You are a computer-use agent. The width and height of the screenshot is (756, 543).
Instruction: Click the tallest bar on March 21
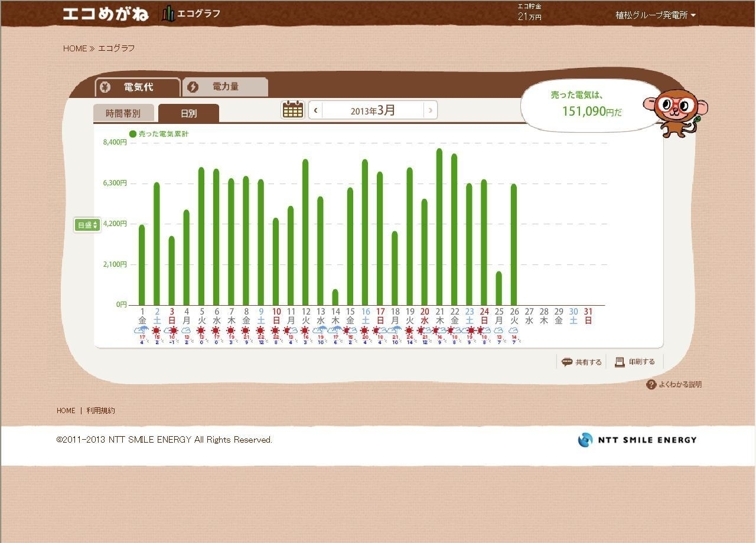[x=439, y=227]
